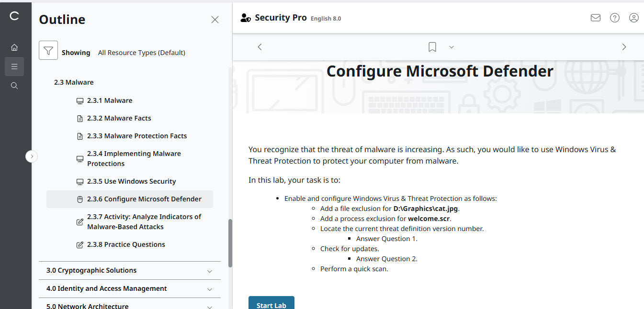Click the Outline panel scrollbar
Viewport: 644px width, 309px height.
tap(230, 239)
